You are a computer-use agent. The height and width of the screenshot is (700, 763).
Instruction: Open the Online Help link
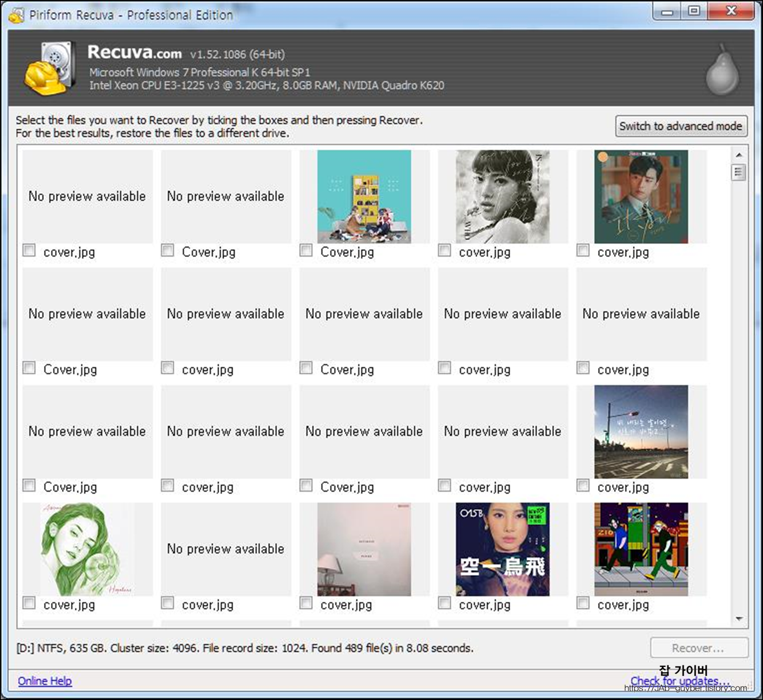tap(45, 681)
